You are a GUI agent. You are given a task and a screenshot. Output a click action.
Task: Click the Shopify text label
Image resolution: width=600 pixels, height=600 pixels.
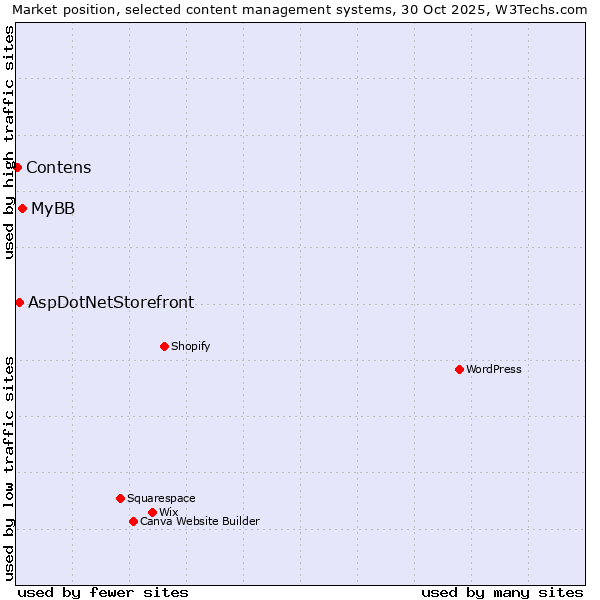click(x=190, y=346)
